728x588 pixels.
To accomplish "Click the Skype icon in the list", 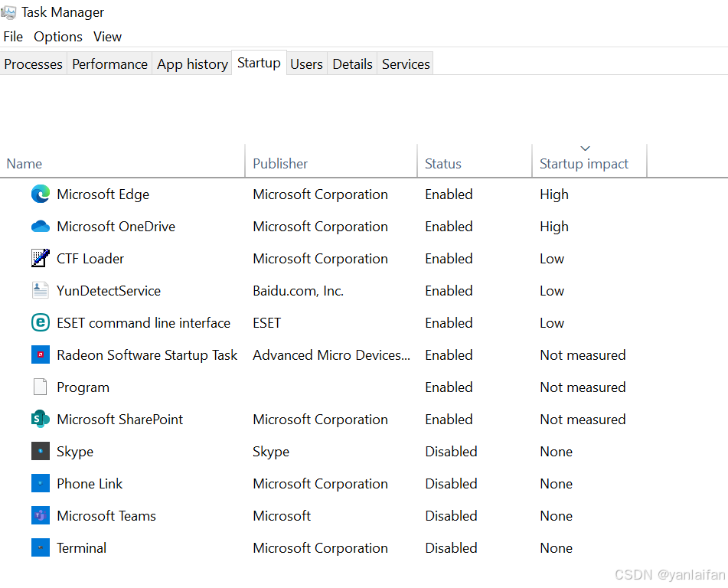I will pyautogui.click(x=41, y=452).
